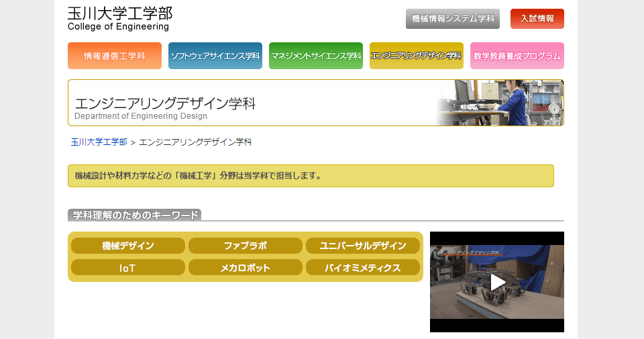This screenshot has width=644, height=339.
Task: Open the red 入試情報 button
Action: 537,19
